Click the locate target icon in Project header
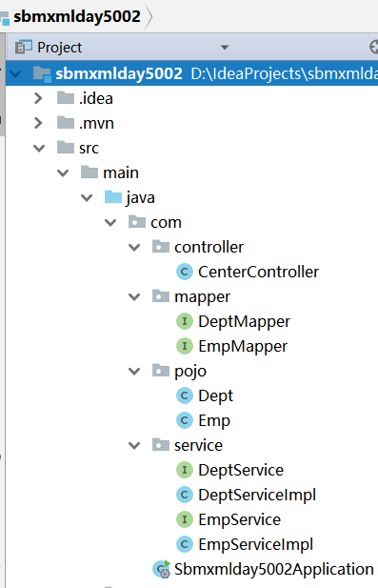The width and height of the screenshot is (378, 588). (x=374, y=48)
